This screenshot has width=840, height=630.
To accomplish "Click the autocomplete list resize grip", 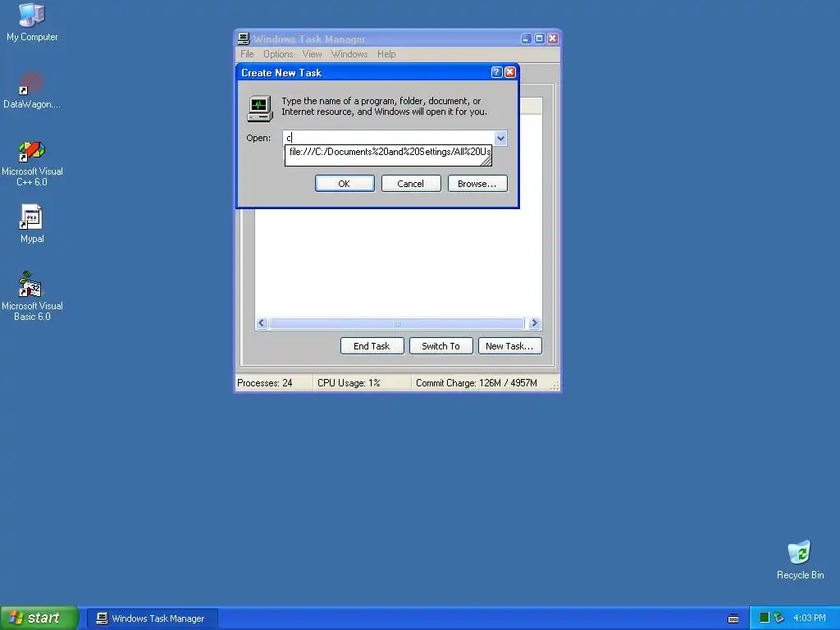I will point(486,160).
